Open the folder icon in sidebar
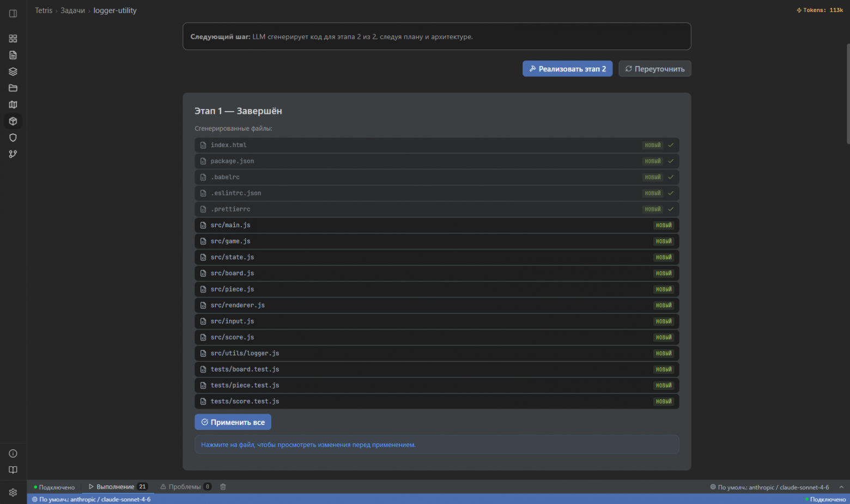The width and height of the screenshot is (850, 504). point(13,88)
